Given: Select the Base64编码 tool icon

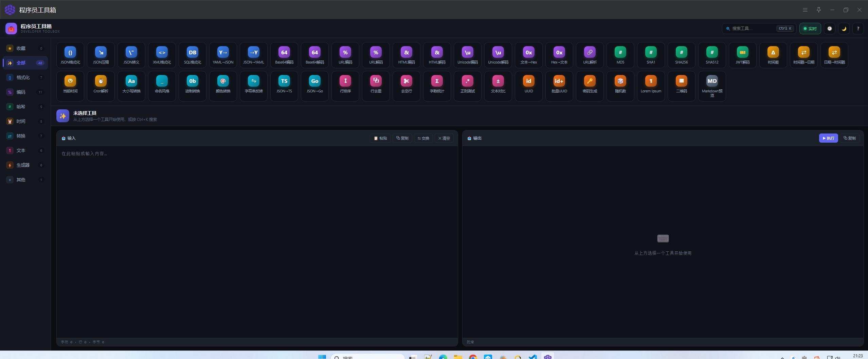Looking at the screenshot, I should (284, 55).
